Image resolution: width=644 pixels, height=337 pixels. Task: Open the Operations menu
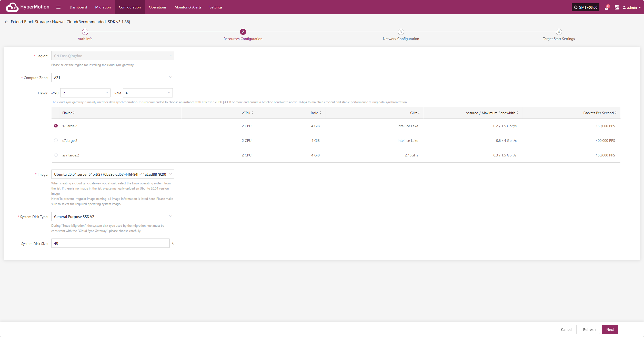(158, 7)
